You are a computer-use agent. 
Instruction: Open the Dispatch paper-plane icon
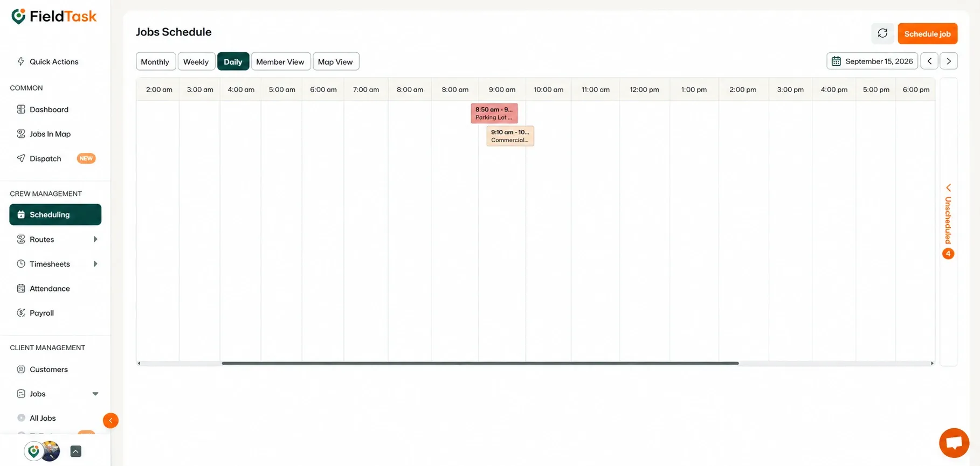(x=21, y=158)
